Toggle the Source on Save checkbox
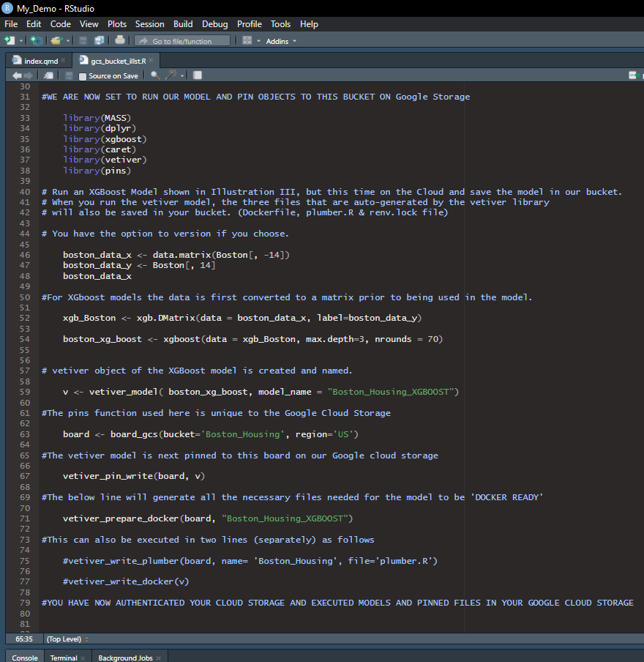Screen dimensions: 644x662 point(83,76)
